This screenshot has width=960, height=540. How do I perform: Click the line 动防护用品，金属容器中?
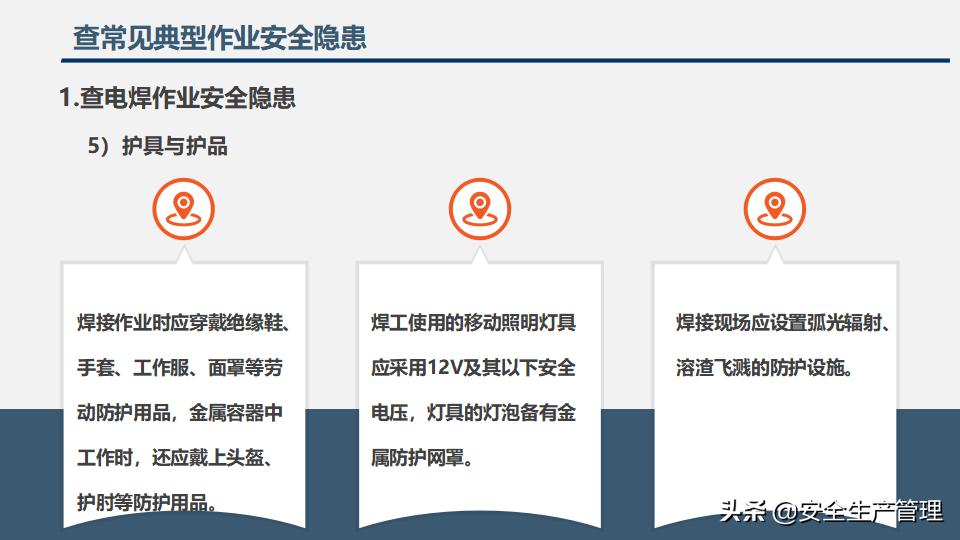click(x=180, y=412)
